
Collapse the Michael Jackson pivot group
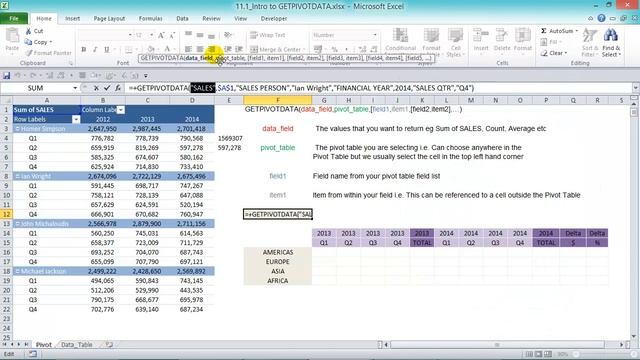click(18, 271)
